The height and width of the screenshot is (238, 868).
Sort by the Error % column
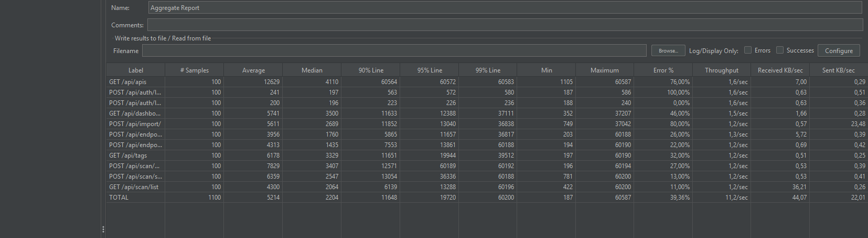pos(663,70)
